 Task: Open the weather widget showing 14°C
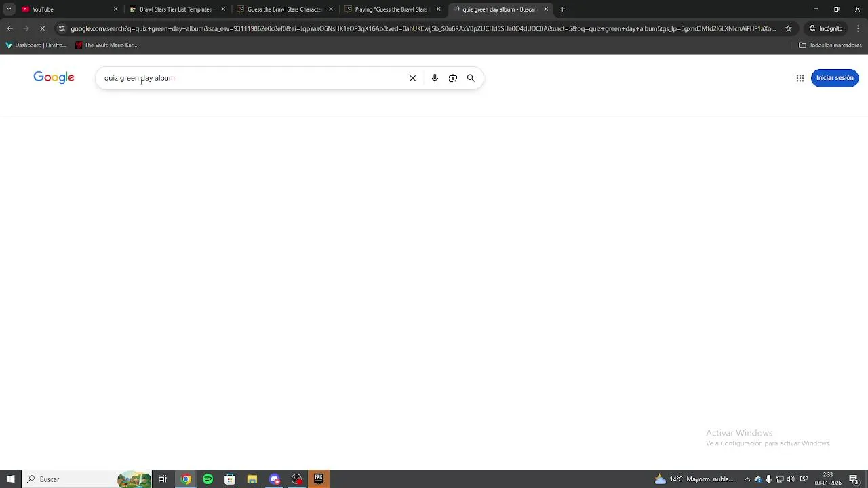[694, 479]
